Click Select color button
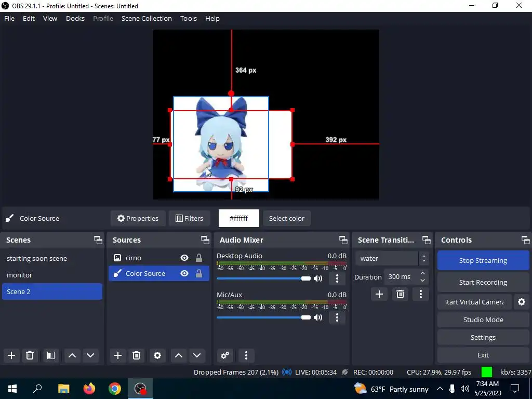Screen dimensions: 532x399 pyautogui.click(x=287, y=219)
